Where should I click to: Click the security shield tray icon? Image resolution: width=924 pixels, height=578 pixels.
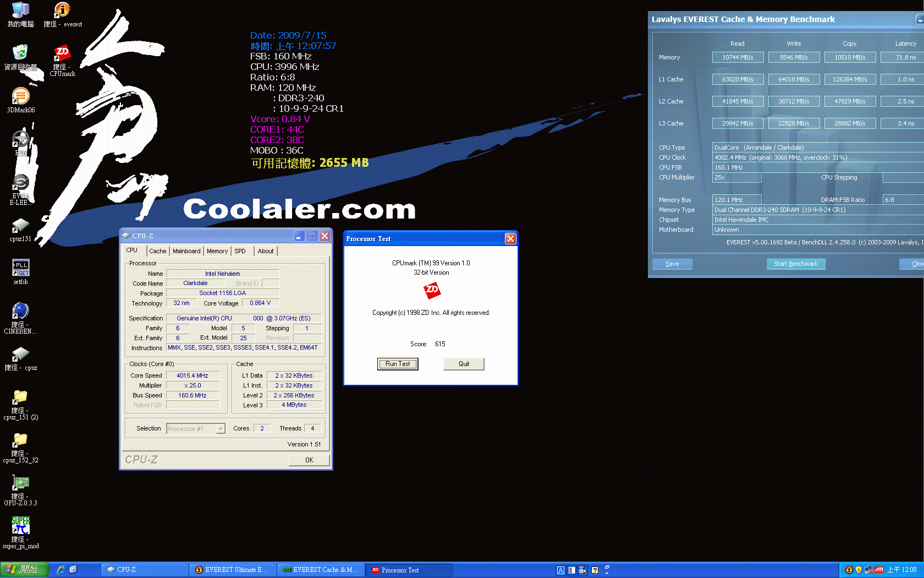click(859, 570)
